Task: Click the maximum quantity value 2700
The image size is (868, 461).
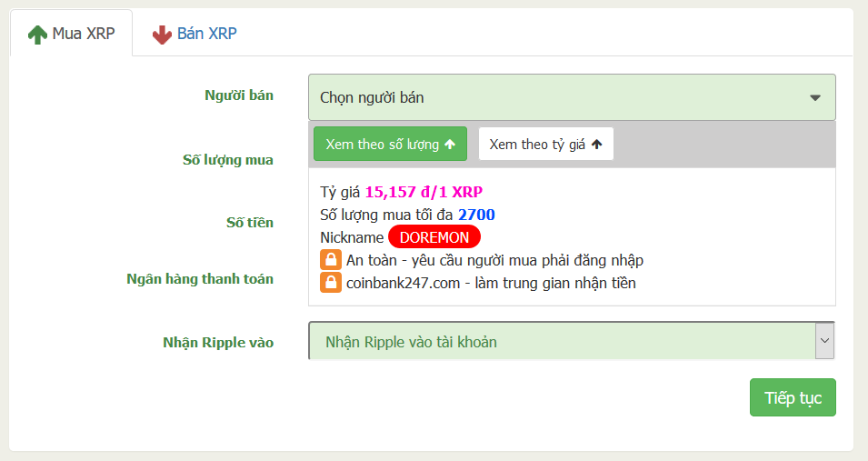Action: tap(476, 215)
